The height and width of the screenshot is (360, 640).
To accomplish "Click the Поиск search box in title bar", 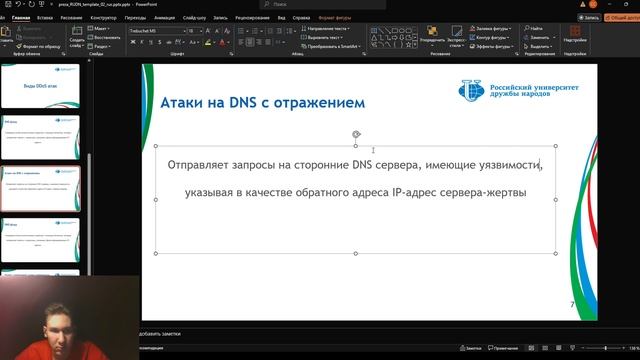I will point(322,4).
